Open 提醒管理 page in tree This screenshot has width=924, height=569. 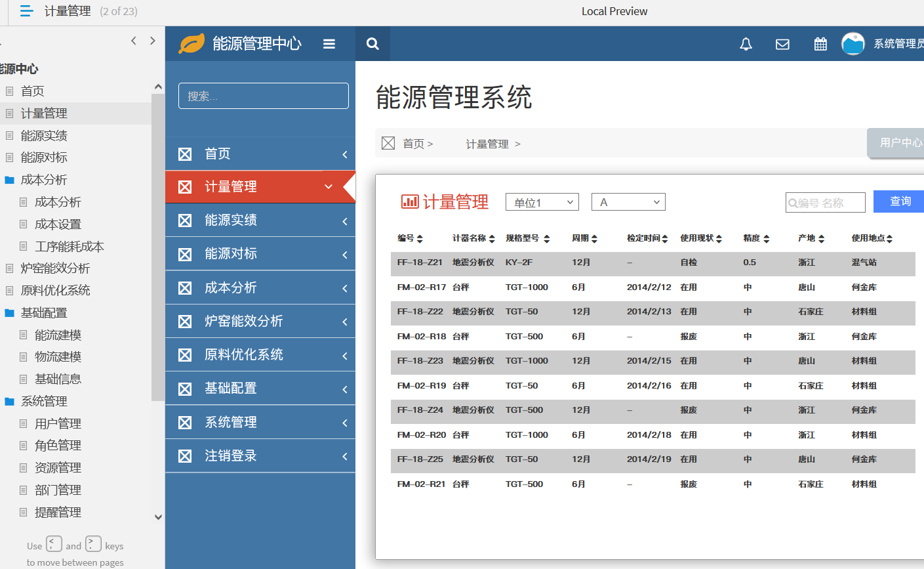point(58,512)
